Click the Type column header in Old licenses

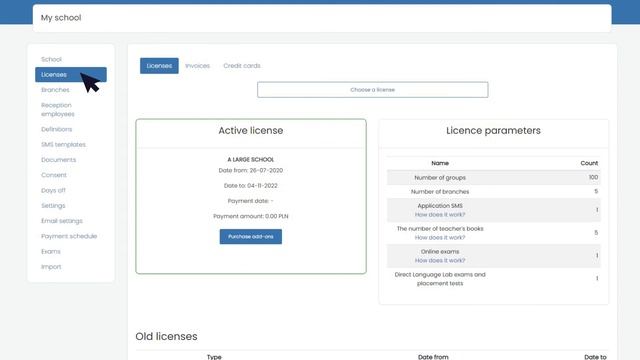click(214, 357)
